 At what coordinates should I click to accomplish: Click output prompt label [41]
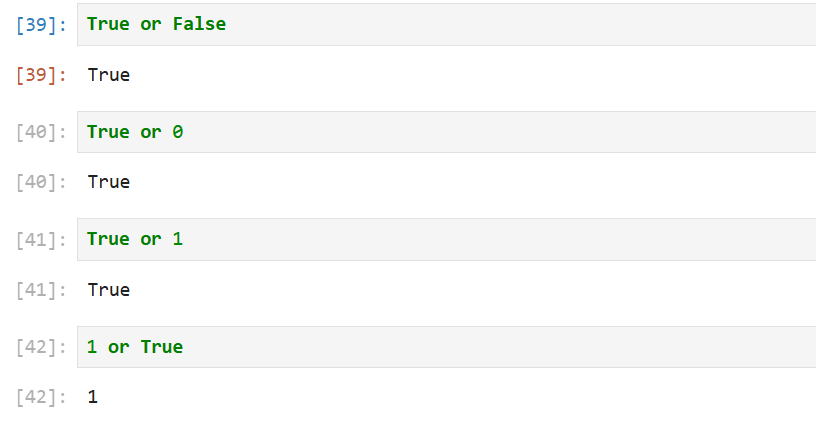click(41, 290)
